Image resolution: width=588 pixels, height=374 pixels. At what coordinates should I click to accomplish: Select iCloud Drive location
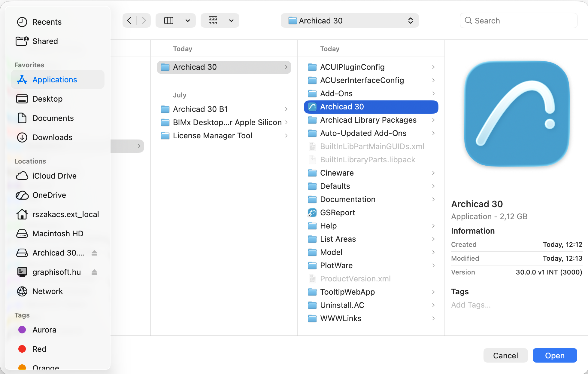[57, 176]
